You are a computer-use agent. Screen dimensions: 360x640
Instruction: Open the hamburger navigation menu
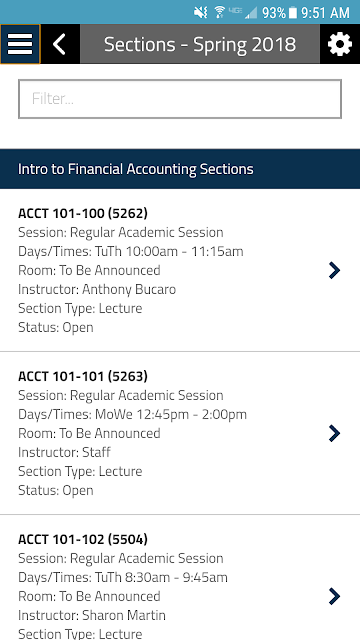[20, 44]
